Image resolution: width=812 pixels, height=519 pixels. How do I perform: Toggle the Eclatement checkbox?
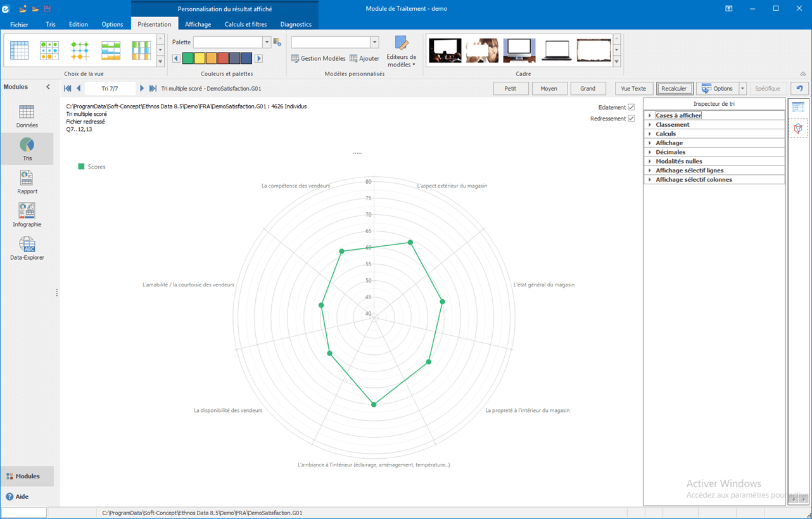point(631,107)
